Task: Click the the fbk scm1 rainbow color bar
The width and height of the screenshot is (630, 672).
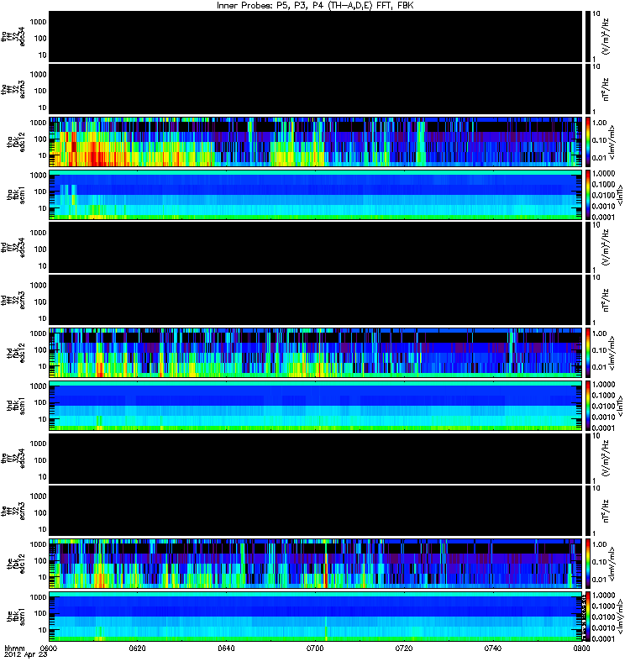Action: (x=588, y=617)
